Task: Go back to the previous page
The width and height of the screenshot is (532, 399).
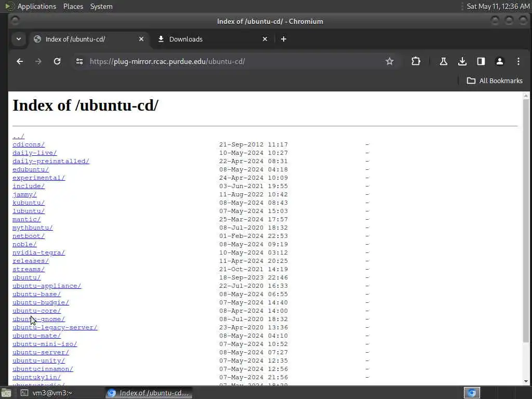Action: (x=20, y=61)
